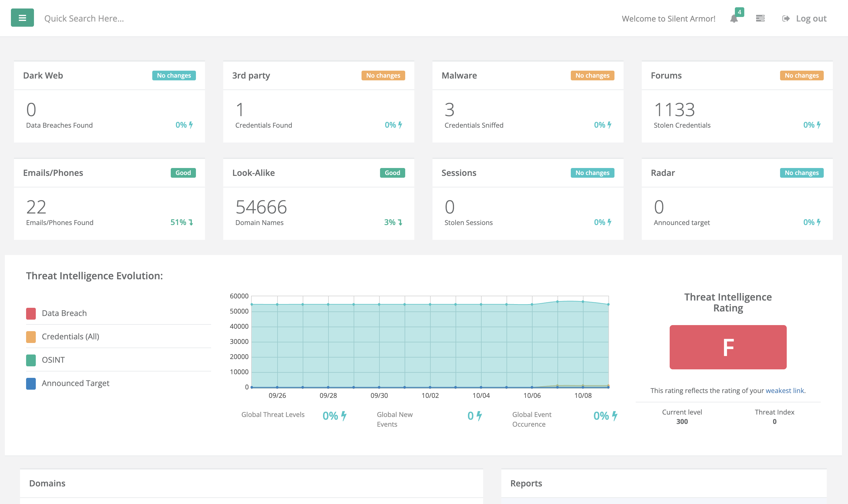Select the Sessions panel header
The width and height of the screenshot is (848, 504).
(x=459, y=173)
